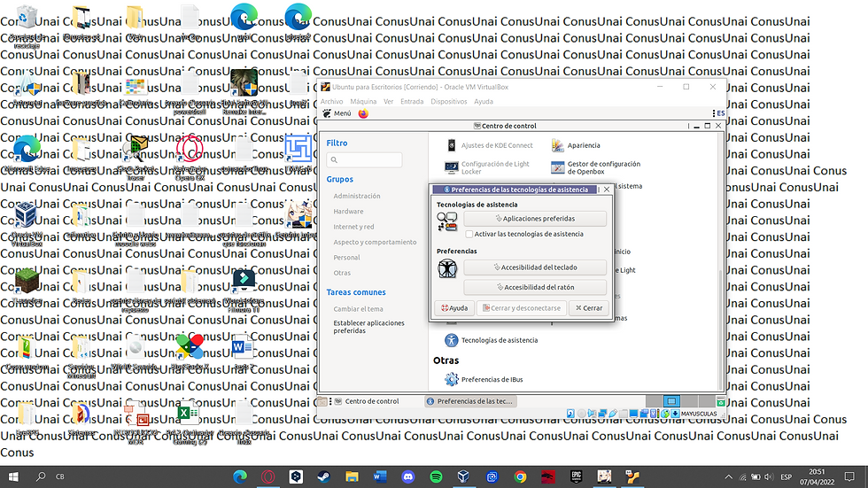Switch to Preferencias de las tec... taskbar entry
The width and height of the screenshot is (868, 488).
tap(470, 402)
